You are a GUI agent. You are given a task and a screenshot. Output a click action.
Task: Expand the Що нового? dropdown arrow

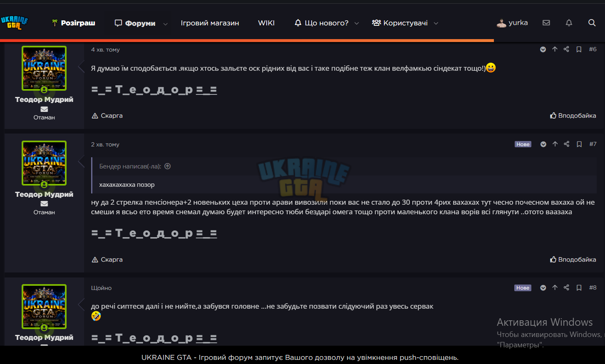[x=357, y=23]
